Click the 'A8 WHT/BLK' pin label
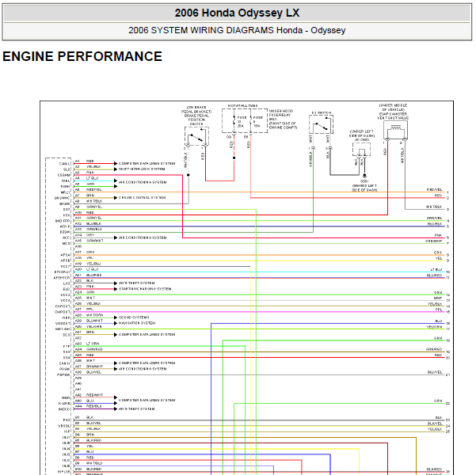Image resolution: width=476 pixels, height=475 pixels. (x=89, y=201)
